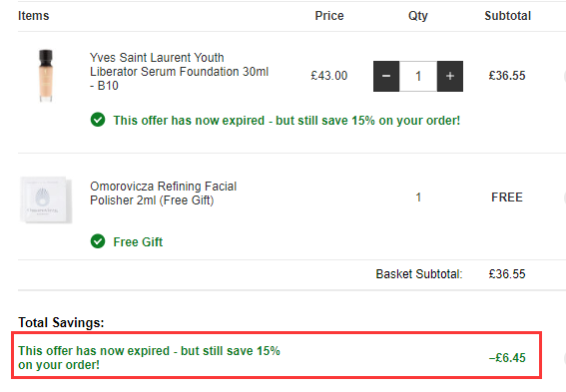This screenshot has height=392, width=566.
Task: Click the 15% savings offer text in Total Savings
Action: (149, 358)
